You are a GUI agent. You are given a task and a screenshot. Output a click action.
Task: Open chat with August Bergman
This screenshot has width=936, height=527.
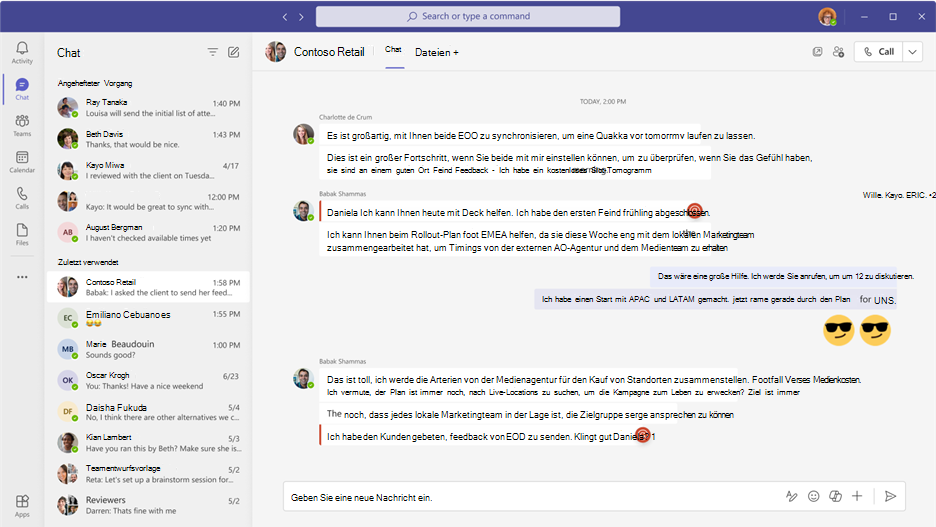click(149, 232)
